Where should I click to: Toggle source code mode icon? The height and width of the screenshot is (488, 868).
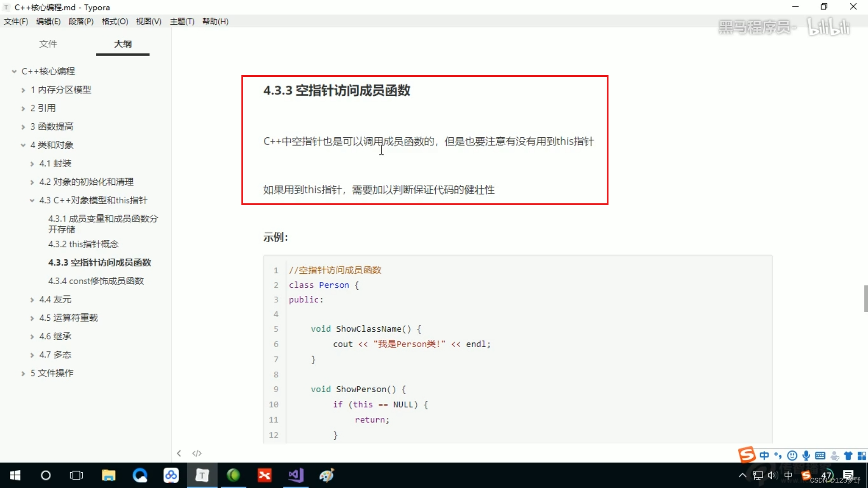click(197, 453)
